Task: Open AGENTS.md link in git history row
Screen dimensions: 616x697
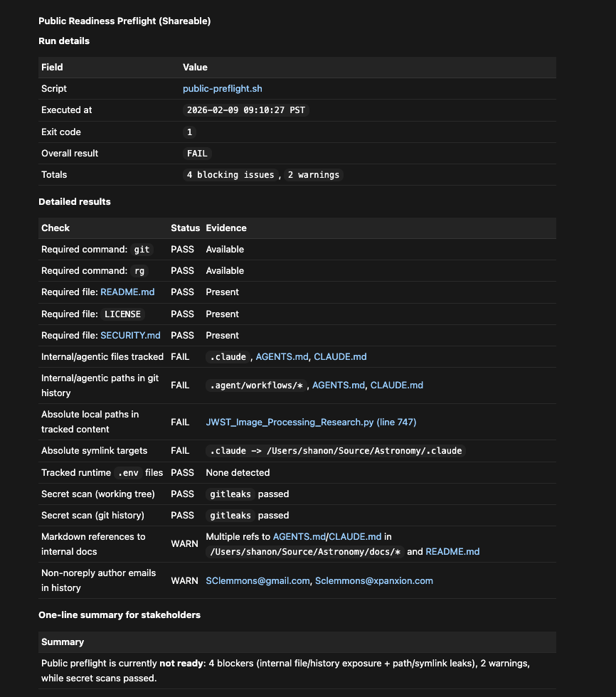Action: [x=338, y=385]
